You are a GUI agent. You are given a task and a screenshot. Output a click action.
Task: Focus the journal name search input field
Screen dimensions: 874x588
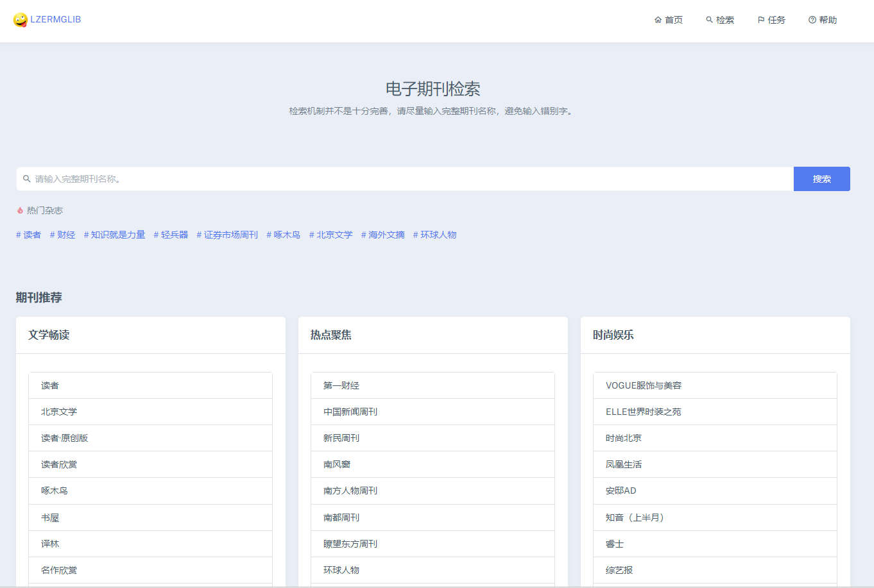(x=405, y=179)
